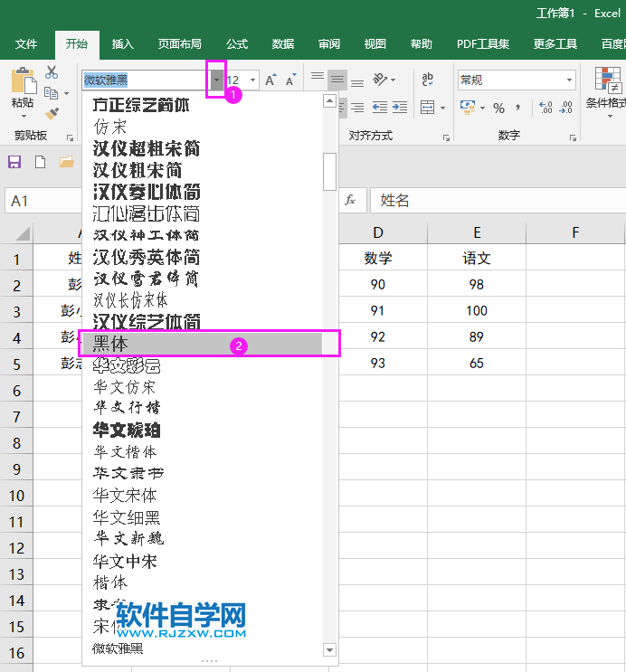Click the decrease indent icon
This screenshot has width=626, height=672.
(x=379, y=107)
